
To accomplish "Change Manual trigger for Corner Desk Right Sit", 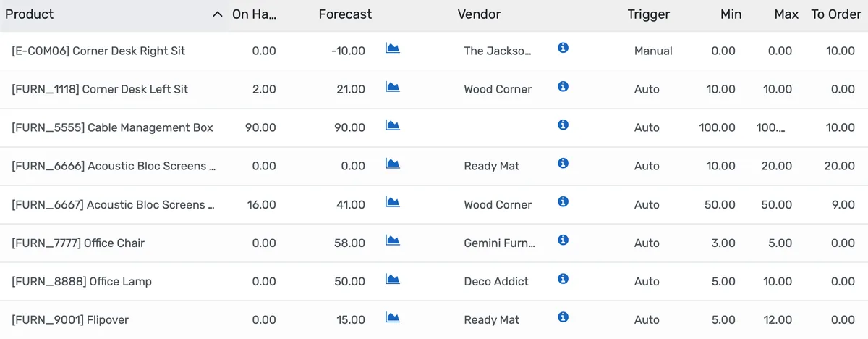I will tap(653, 51).
